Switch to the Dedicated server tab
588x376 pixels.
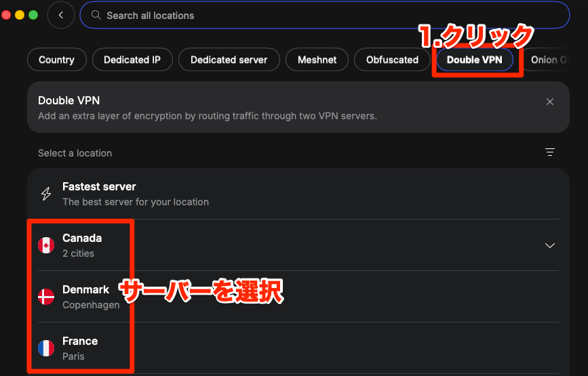click(229, 60)
